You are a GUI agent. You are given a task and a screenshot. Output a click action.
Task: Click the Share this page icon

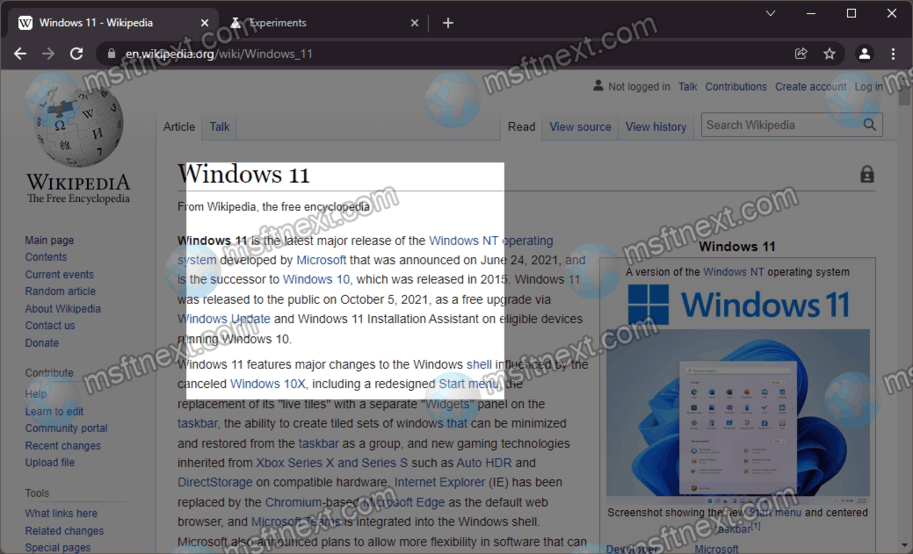(801, 54)
